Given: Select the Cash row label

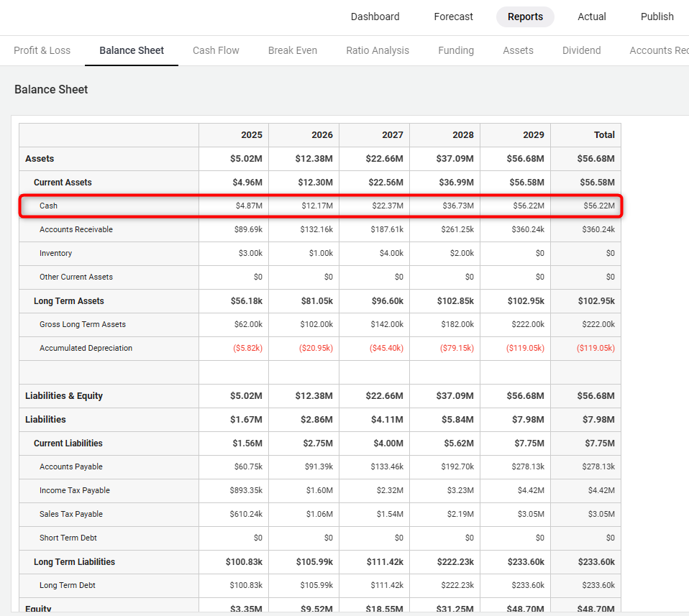Looking at the screenshot, I should pos(48,206).
